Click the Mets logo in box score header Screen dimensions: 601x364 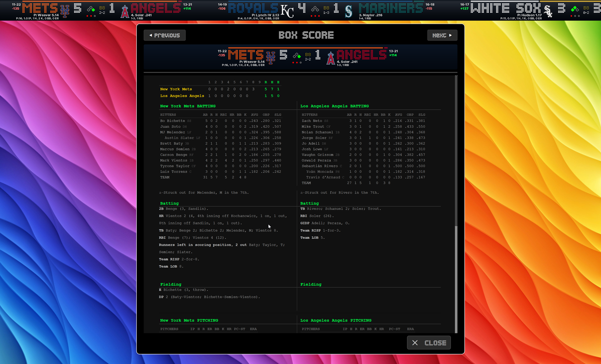[x=271, y=58]
